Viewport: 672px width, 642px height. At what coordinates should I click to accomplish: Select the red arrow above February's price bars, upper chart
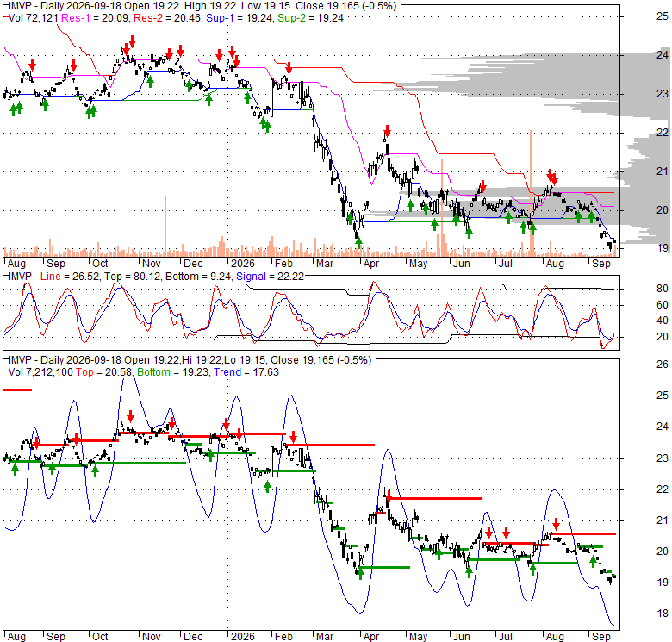(289, 68)
